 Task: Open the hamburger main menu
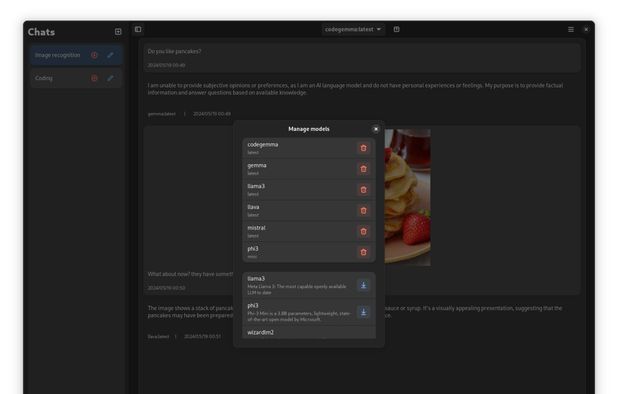[571, 30]
